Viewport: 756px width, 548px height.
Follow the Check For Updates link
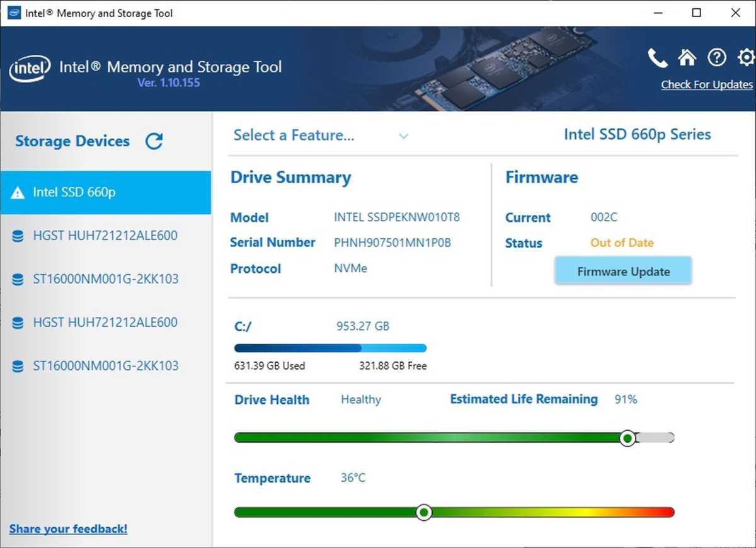[x=707, y=85]
